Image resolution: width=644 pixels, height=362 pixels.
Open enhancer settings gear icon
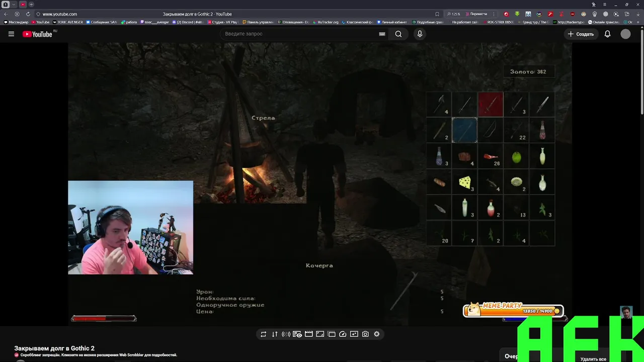pos(377,334)
